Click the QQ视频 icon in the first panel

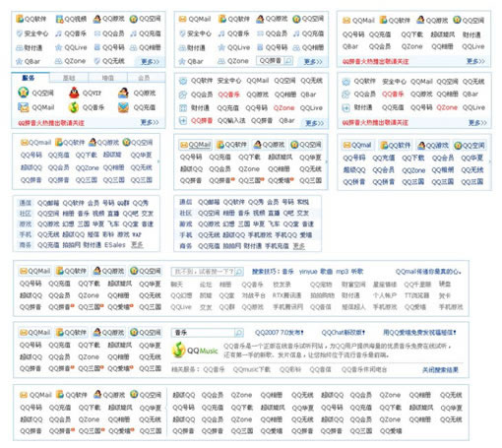click(x=59, y=19)
